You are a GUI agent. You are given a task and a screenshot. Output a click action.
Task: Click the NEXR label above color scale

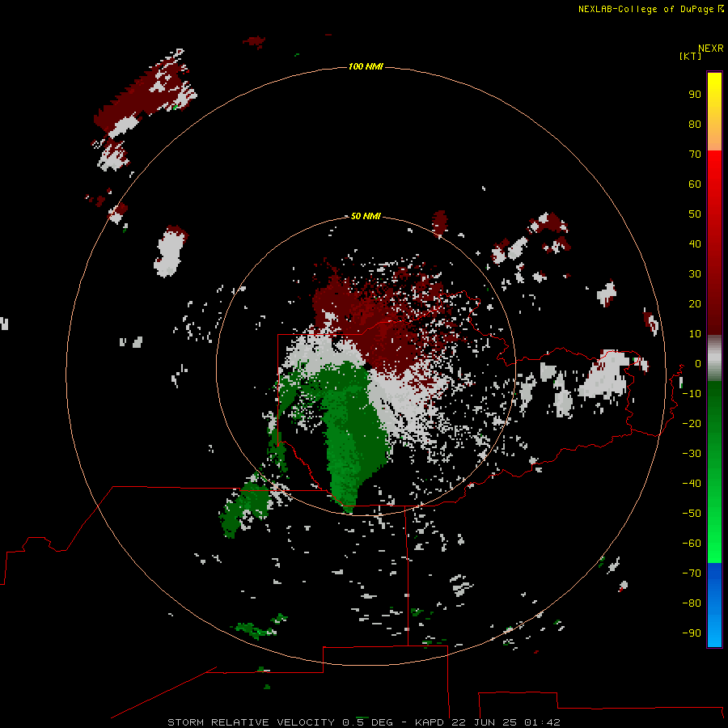tap(711, 49)
